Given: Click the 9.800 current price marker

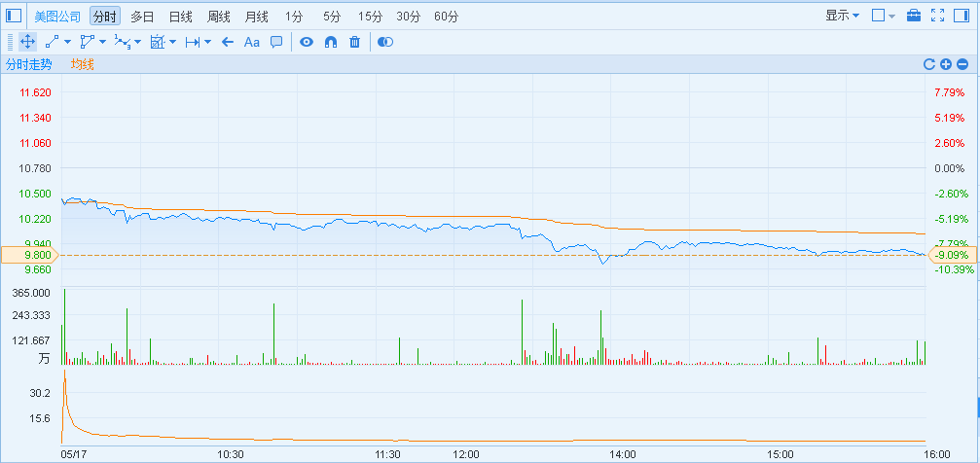Looking at the screenshot, I should [x=29, y=255].
